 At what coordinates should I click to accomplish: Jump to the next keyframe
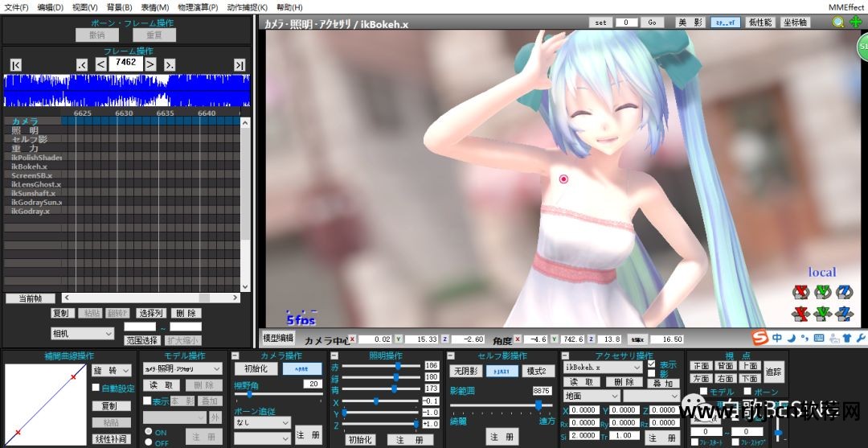pos(170,65)
